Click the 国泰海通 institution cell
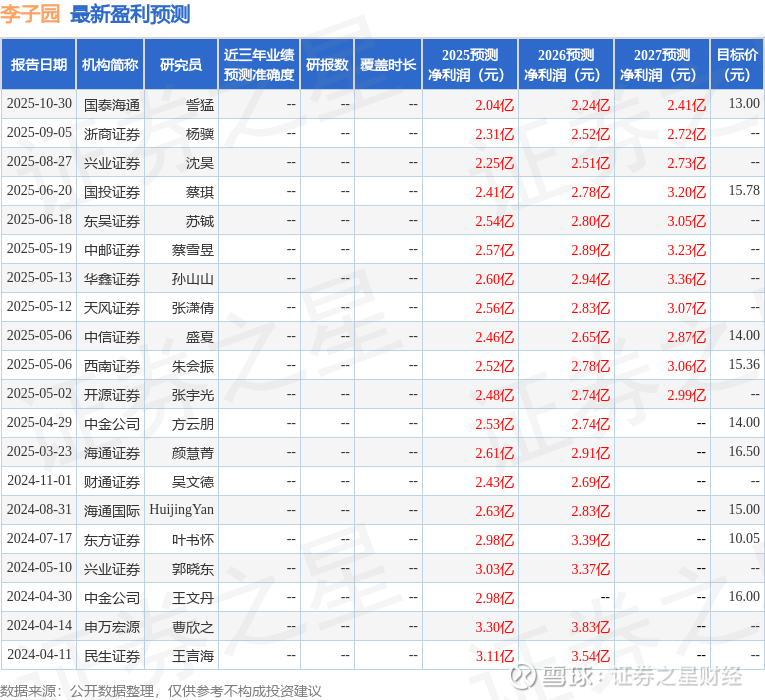Image resolution: width=765 pixels, height=700 pixels. 112,105
